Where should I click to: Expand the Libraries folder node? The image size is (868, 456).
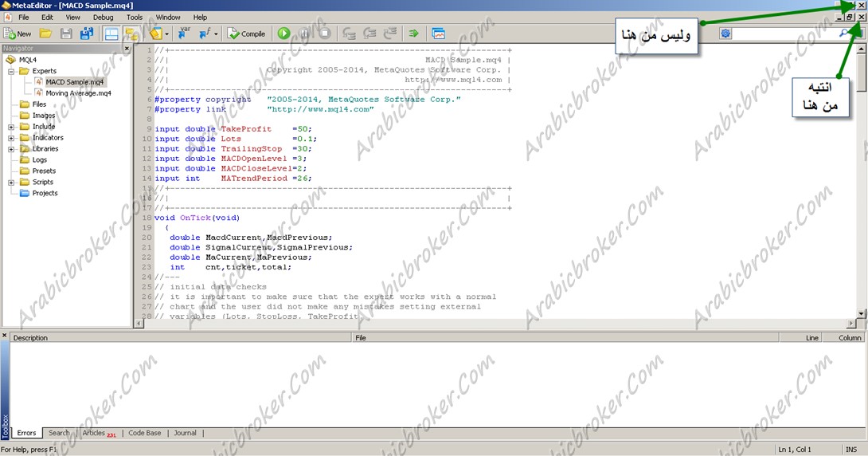click(11, 149)
